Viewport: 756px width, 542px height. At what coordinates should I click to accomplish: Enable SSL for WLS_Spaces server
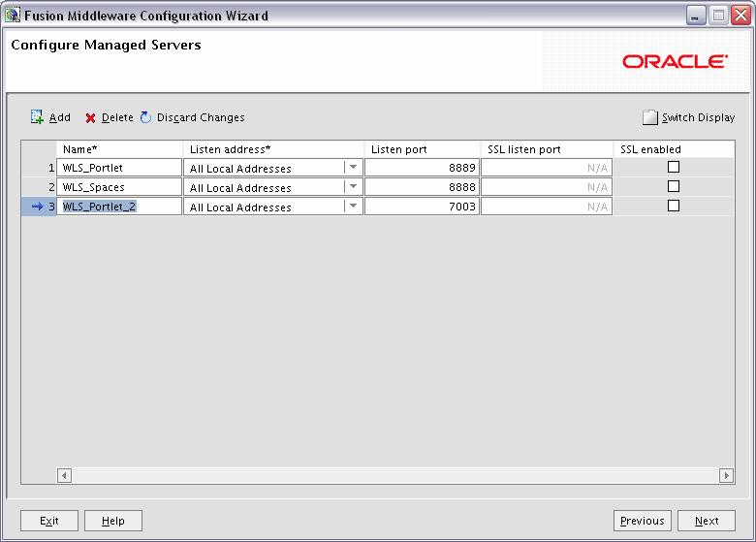pyautogui.click(x=674, y=186)
